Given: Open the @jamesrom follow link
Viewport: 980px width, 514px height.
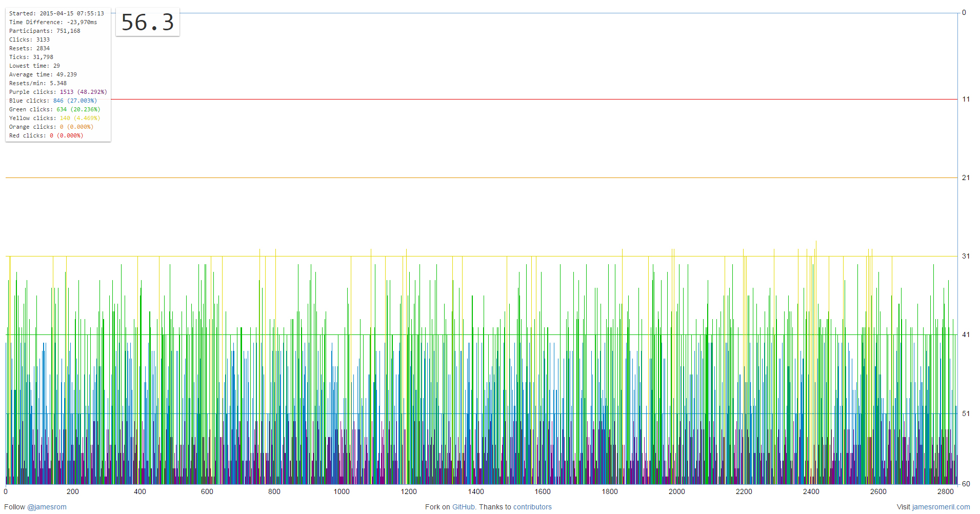Looking at the screenshot, I should [47, 507].
